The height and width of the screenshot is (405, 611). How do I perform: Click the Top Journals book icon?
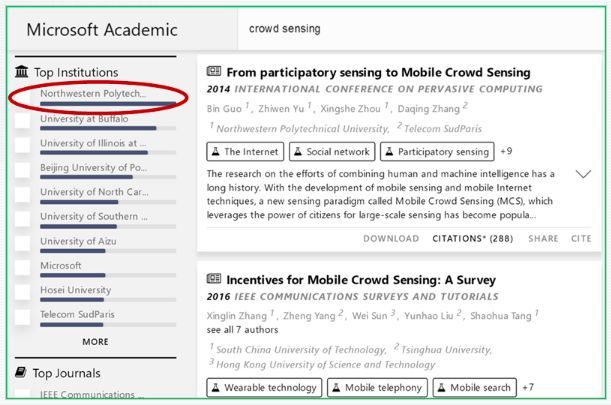click(x=21, y=373)
